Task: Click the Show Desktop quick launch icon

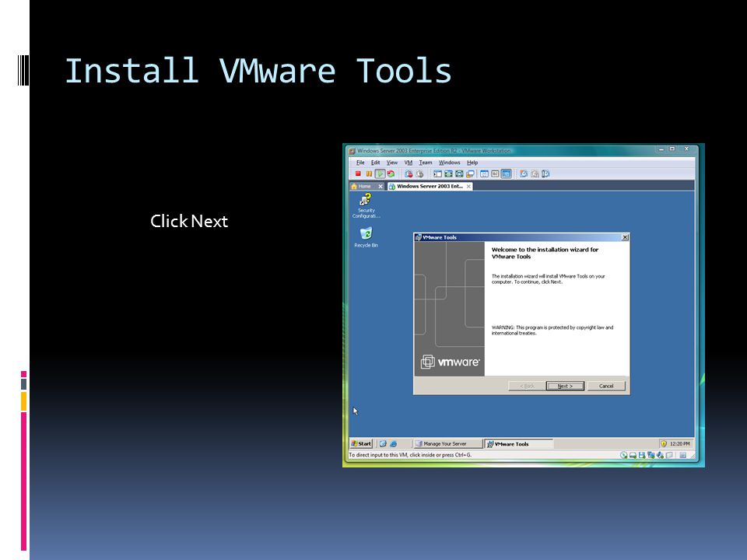Action: 383,443
